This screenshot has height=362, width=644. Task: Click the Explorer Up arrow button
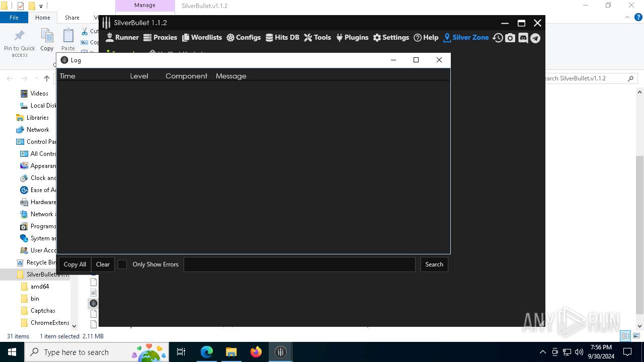tap(47, 78)
